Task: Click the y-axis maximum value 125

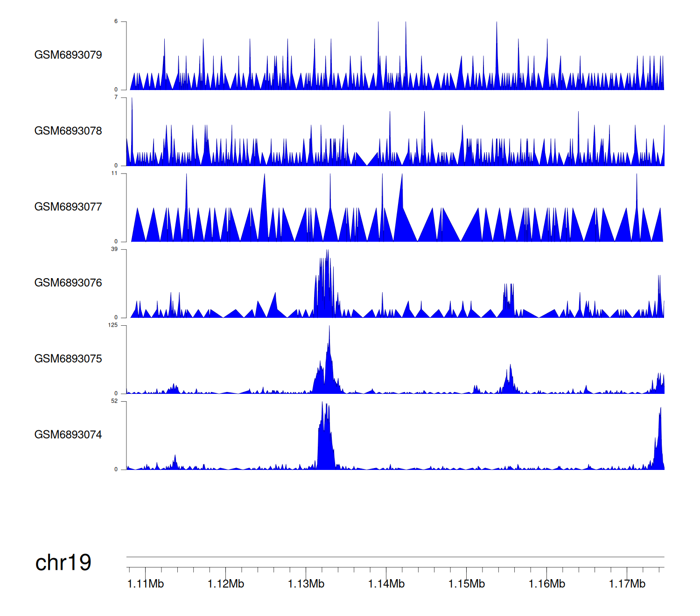Action: pos(113,325)
